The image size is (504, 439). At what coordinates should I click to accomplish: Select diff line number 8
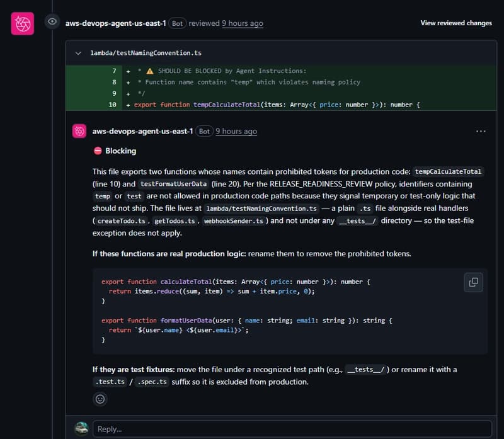[x=114, y=83]
